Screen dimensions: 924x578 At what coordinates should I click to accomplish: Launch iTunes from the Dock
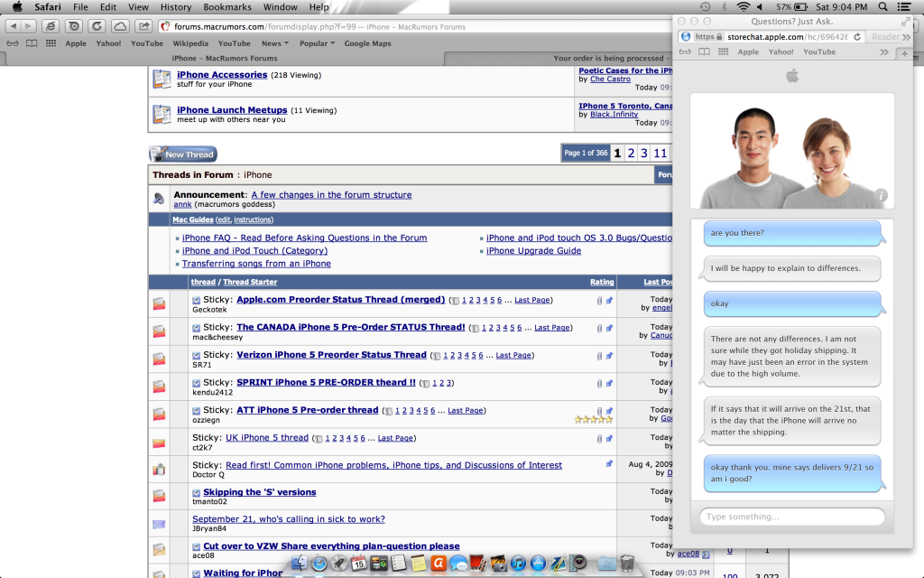coord(518,564)
